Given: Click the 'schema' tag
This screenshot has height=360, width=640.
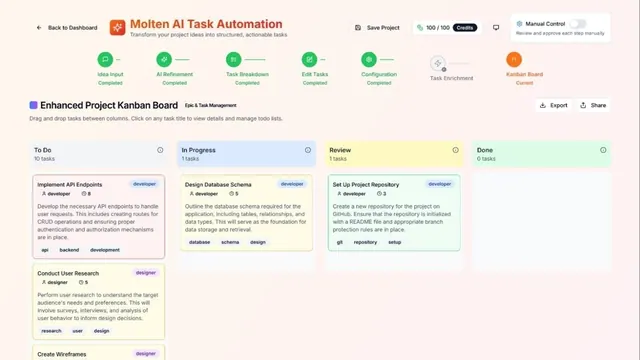Looking at the screenshot, I should pos(230,242).
